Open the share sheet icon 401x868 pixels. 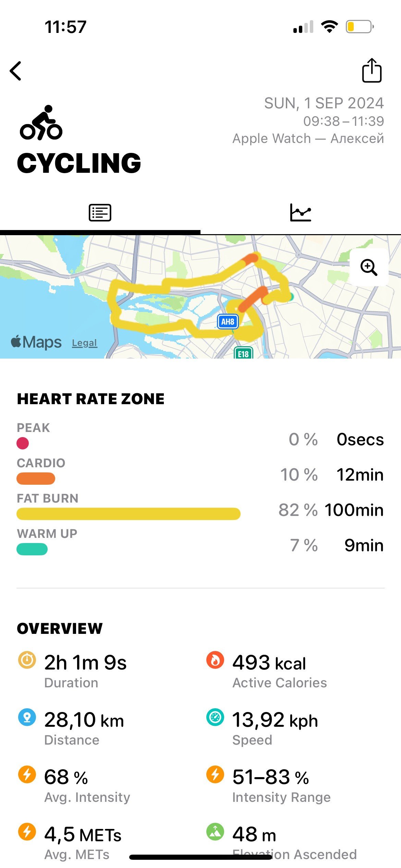(372, 70)
